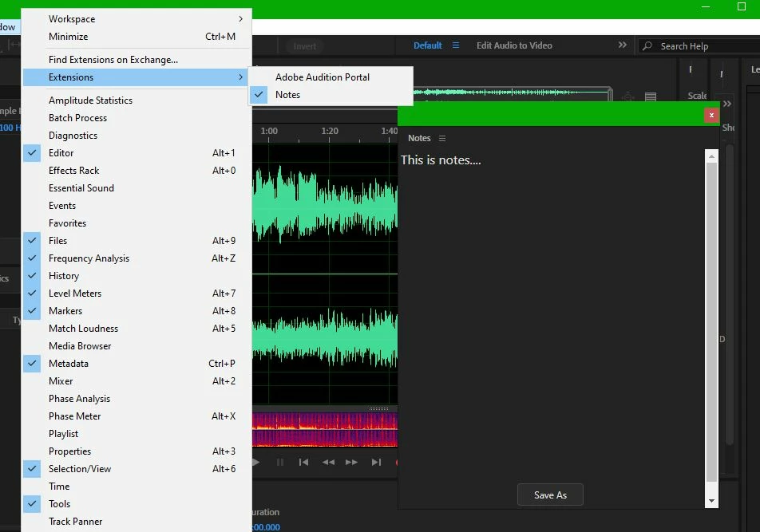This screenshot has width=760, height=532.
Task: Click the Save As button
Action: (550, 495)
